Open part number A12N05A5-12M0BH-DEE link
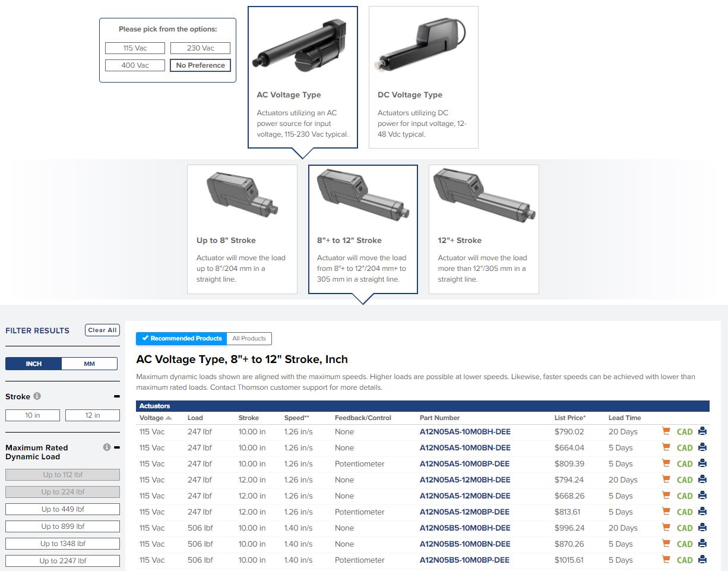 (464, 480)
